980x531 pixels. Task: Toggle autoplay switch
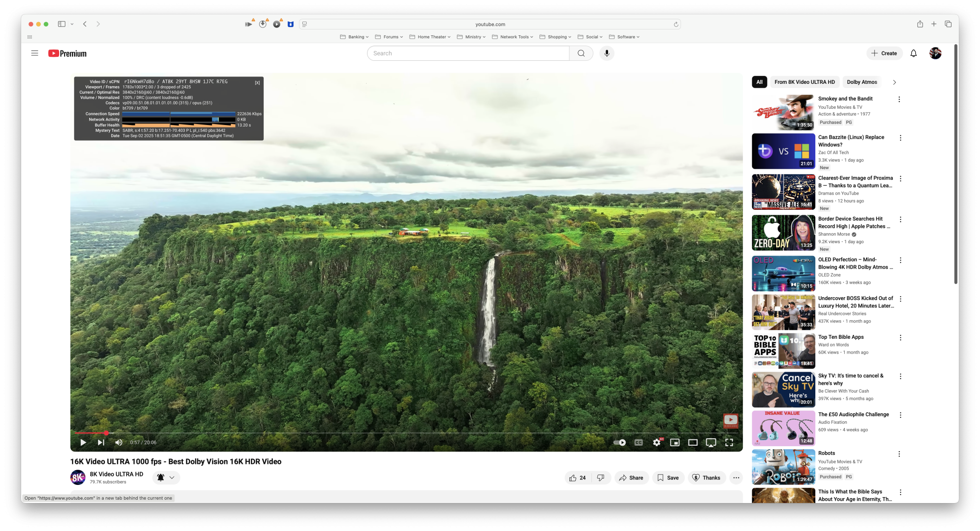620,442
